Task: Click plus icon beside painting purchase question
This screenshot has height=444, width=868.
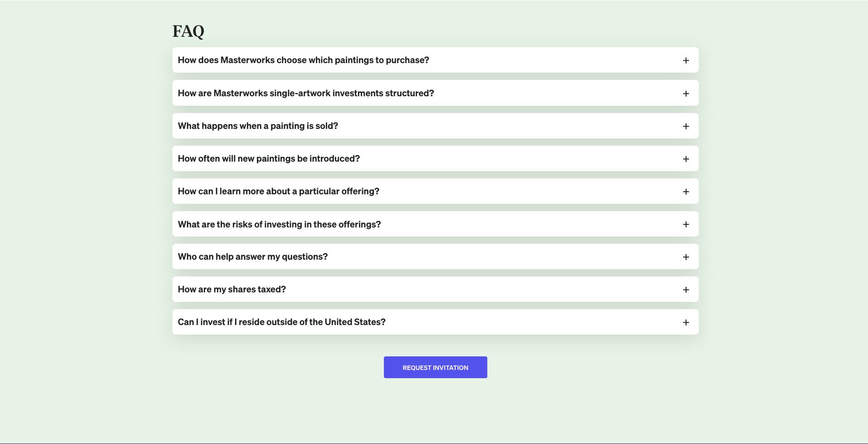Action: point(686,60)
